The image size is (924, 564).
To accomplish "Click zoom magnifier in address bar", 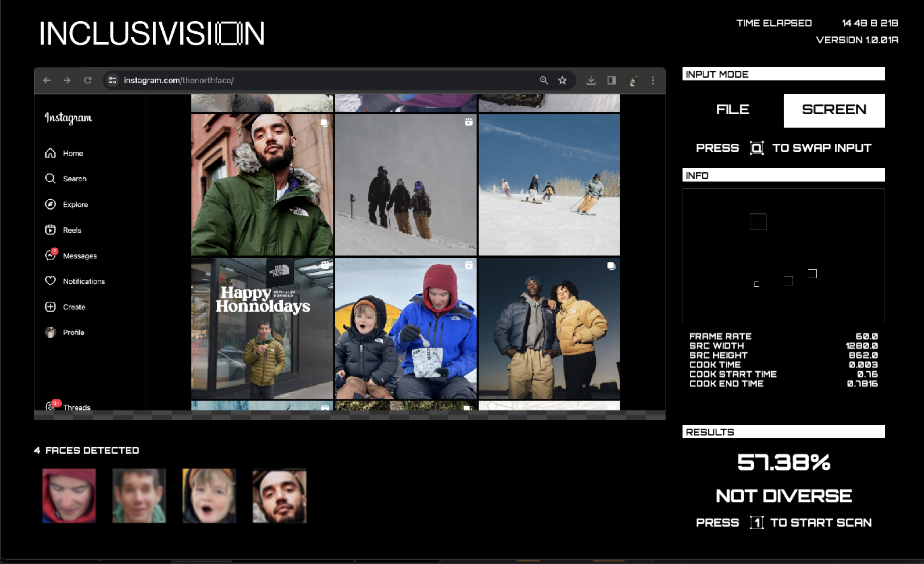I will (544, 80).
